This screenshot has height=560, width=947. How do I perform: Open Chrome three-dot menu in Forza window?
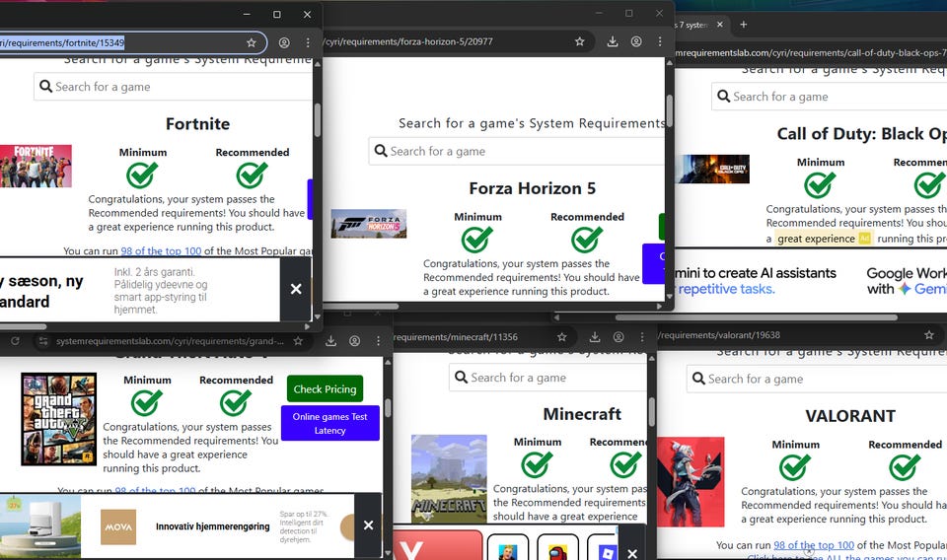pos(660,41)
